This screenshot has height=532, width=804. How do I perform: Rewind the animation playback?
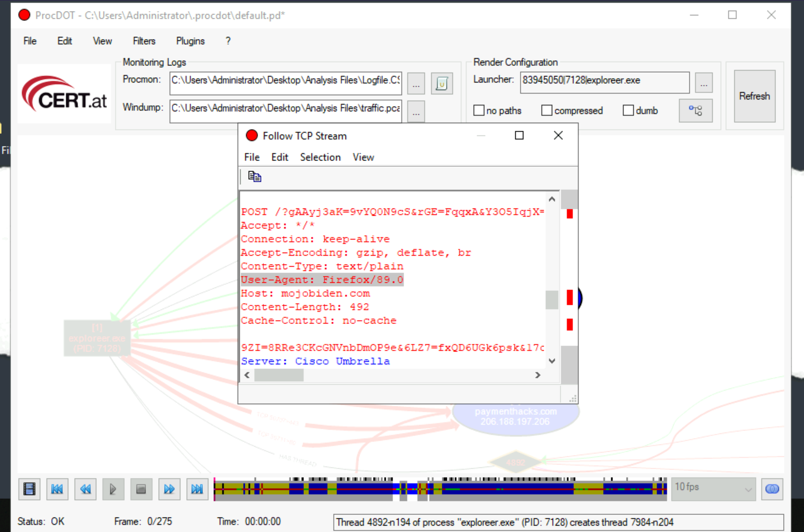pos(85,489)
